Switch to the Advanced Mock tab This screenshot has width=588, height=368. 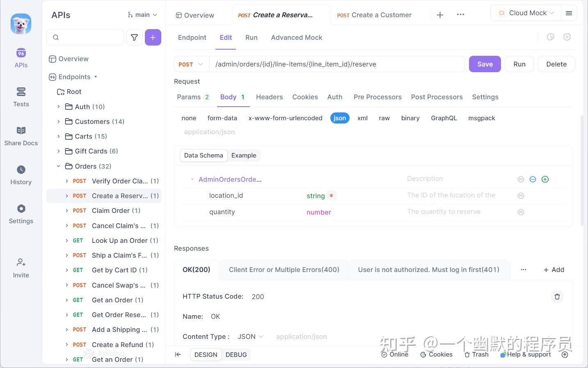coord(296,37)
